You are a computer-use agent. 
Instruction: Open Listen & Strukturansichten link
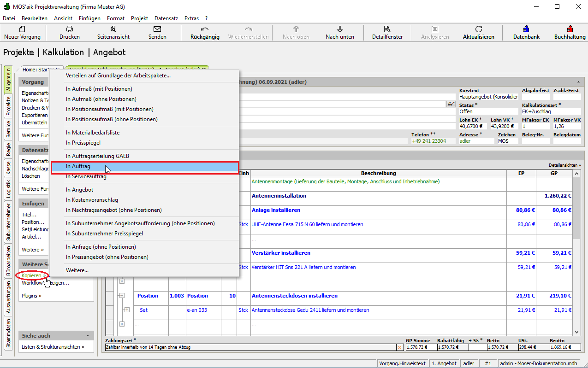(53, 347)
